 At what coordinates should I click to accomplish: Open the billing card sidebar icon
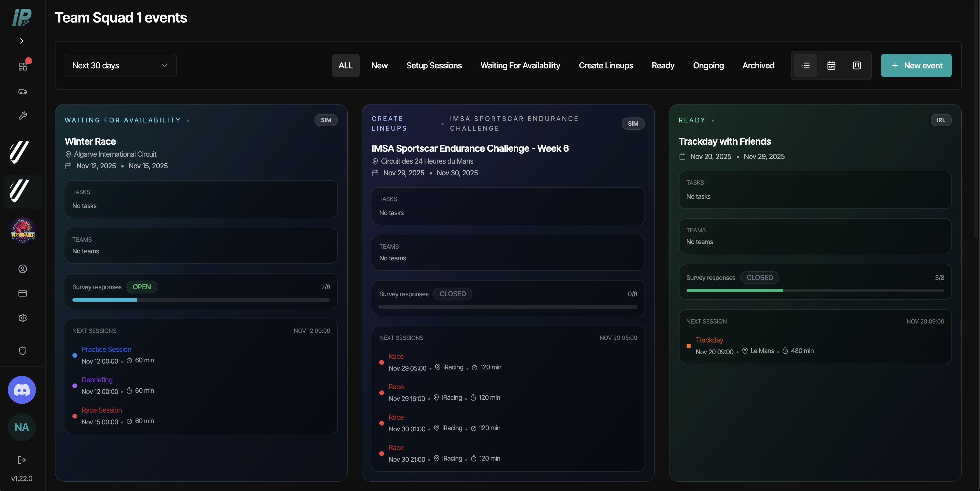23,293
